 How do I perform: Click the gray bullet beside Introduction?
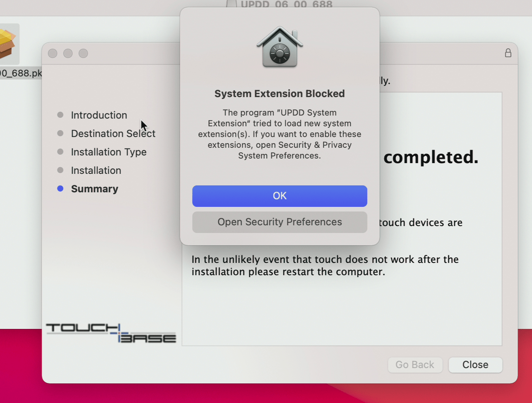[60, 114]
